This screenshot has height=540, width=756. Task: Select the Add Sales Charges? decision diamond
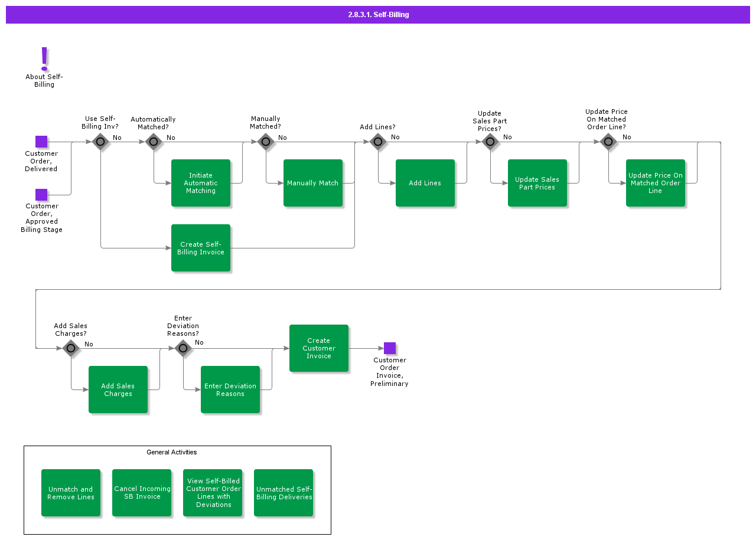[x=71, y=348]
